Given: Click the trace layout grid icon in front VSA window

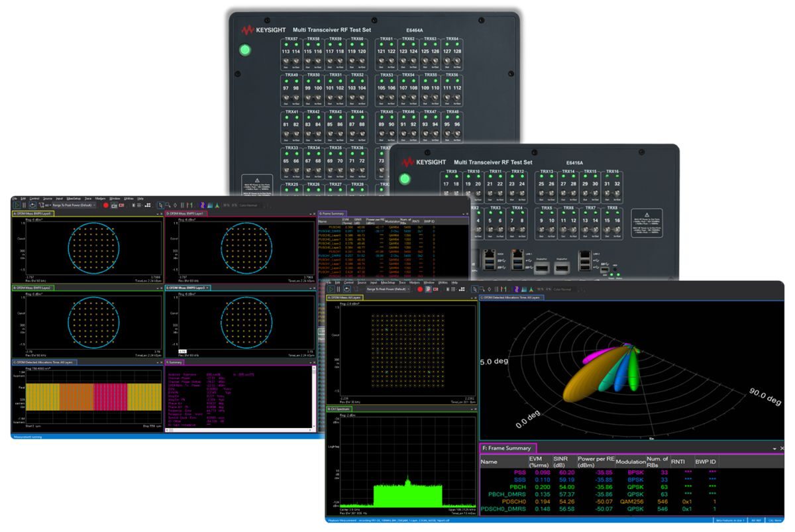Looking at the screenshot, I should tap(462, 290).
